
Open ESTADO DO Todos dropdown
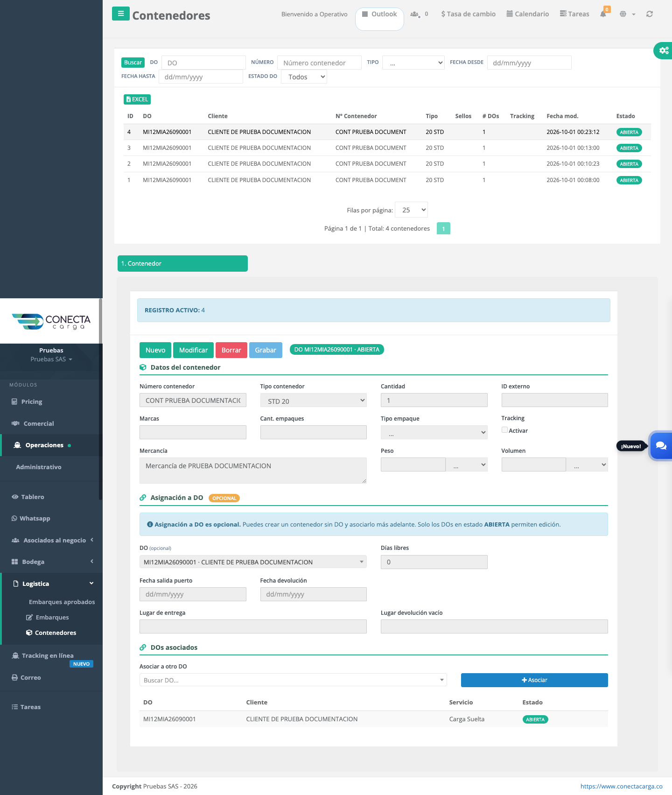304,77
